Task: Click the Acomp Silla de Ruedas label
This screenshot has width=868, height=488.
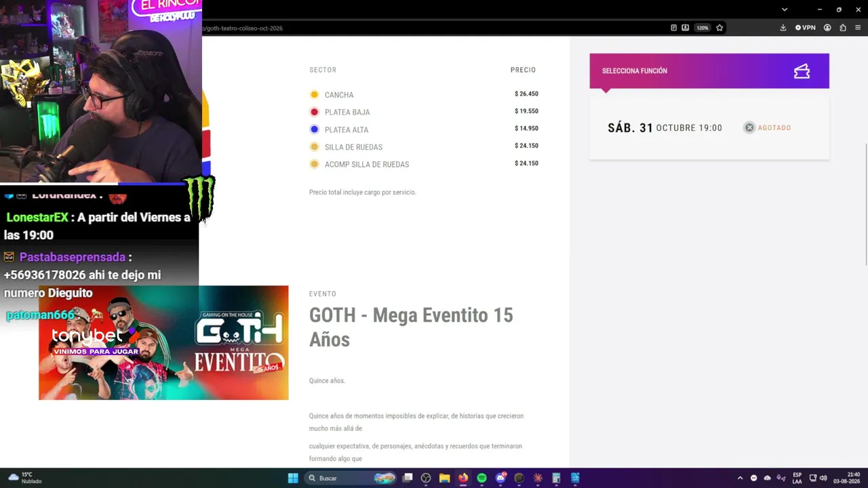Action: 367,165
